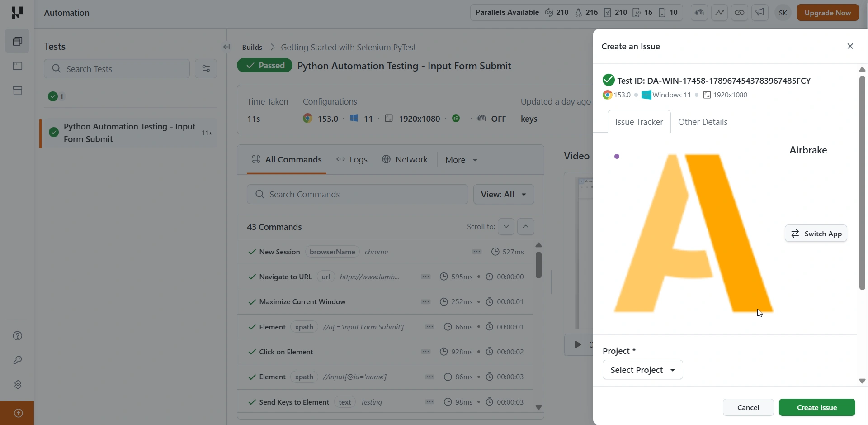The height and width of the screenshot is (425, 868).
Task: Select the Issue Tracker tab
Action: click(x=639, y=122)
